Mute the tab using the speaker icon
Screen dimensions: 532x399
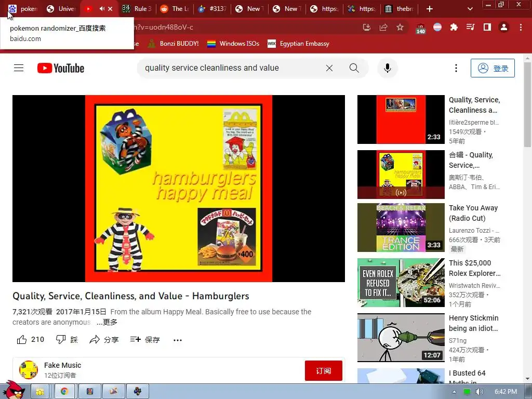[102, 9]
